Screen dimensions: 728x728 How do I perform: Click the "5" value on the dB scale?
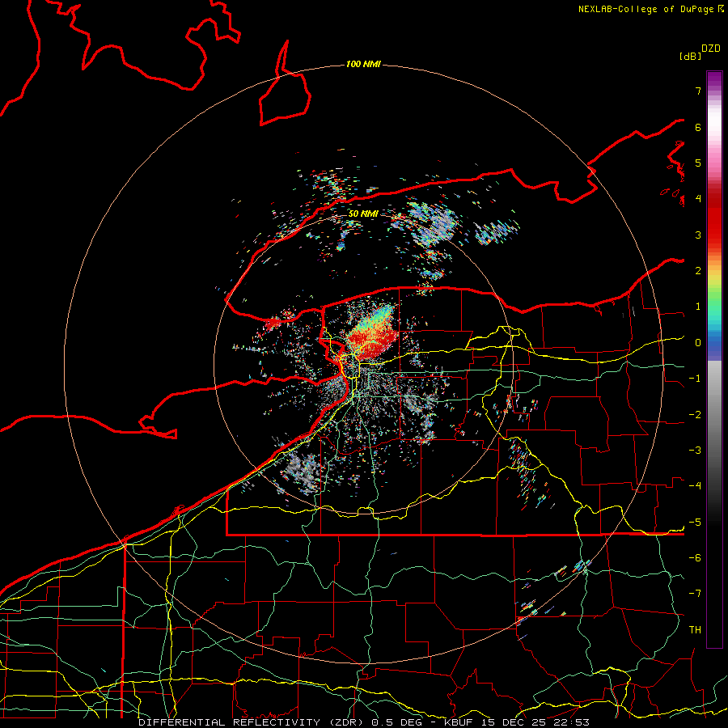tap(698, 163)
